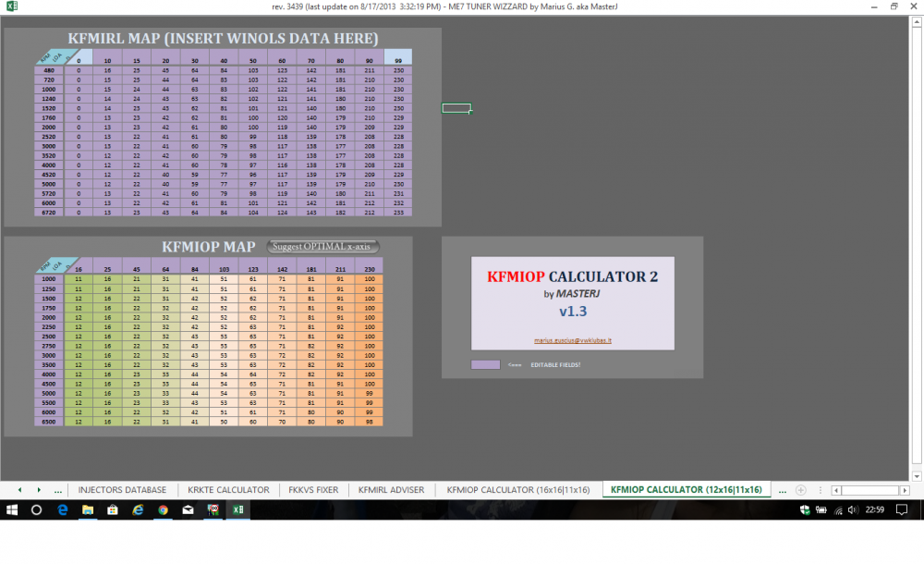The image size is (924, 564).
Task: Add a new sheet with plus icon
Action: click(801, 490)
